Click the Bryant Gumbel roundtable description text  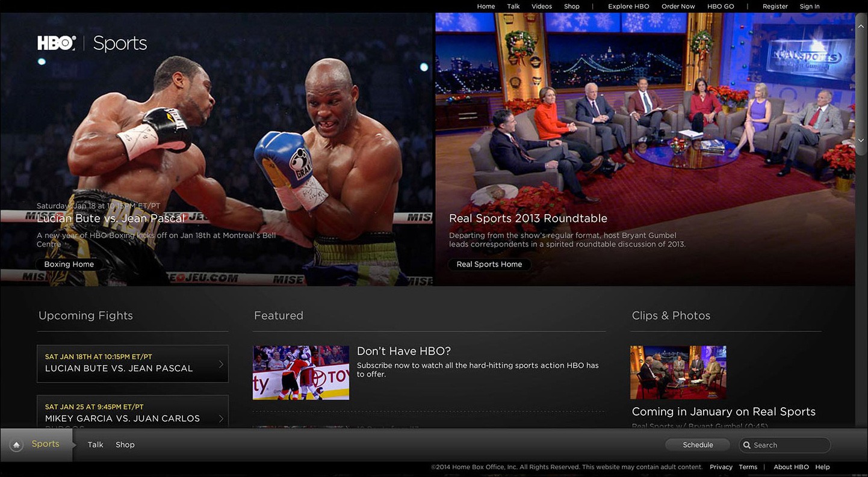click(568, 239)
